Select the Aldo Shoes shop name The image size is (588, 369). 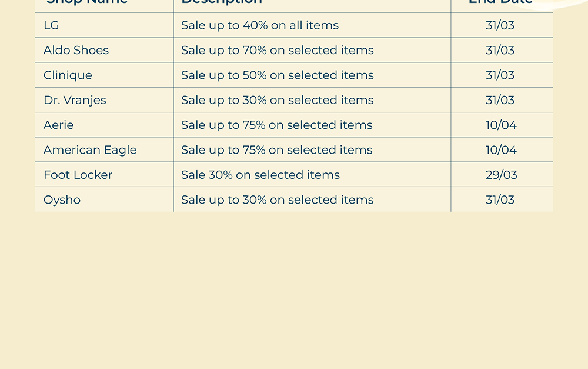(x=76, y=51)
